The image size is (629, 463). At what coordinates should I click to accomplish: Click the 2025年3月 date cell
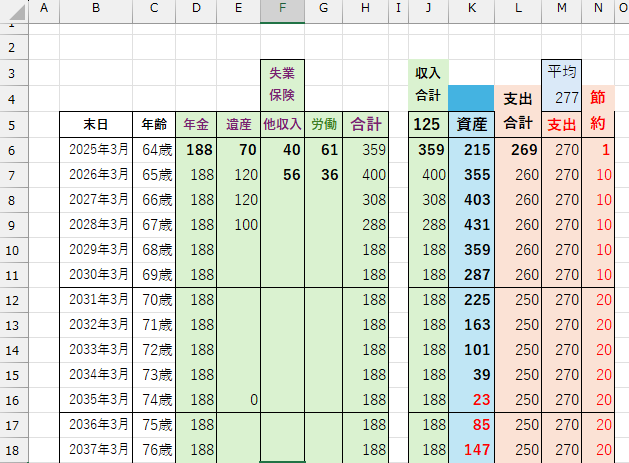pos(96,150)
